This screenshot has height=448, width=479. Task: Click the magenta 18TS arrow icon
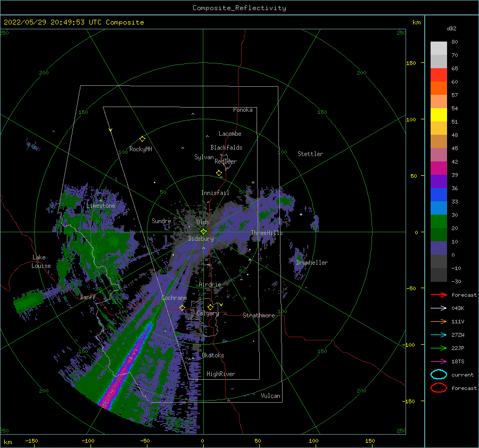(439, 362)
